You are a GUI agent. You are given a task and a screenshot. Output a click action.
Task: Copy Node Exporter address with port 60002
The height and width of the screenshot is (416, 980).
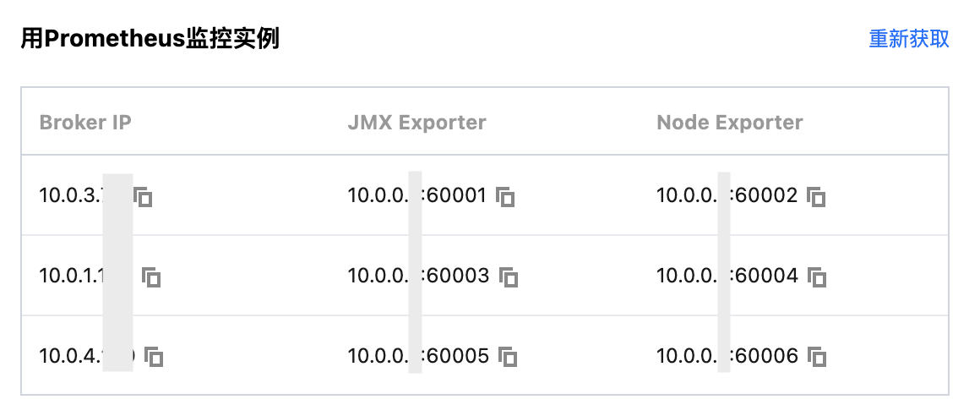coord(816,196)
